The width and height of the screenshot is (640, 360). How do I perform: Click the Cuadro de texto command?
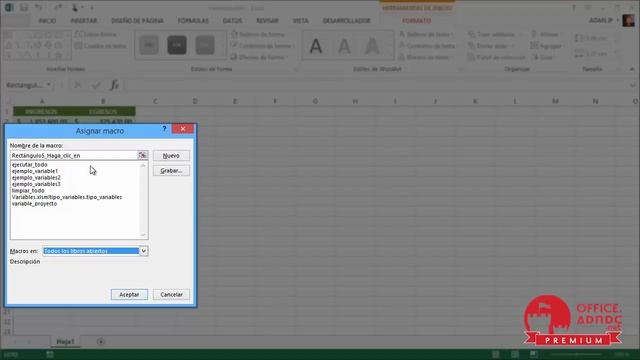point(101,46)
